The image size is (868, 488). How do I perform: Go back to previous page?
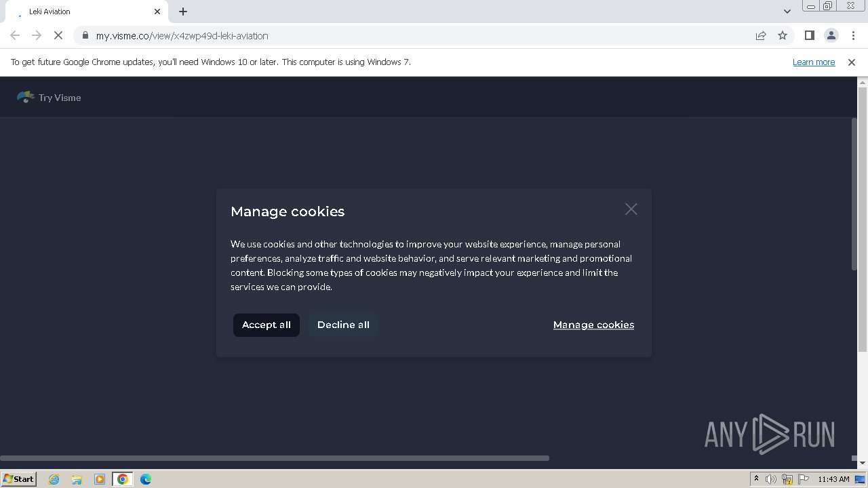15,35
